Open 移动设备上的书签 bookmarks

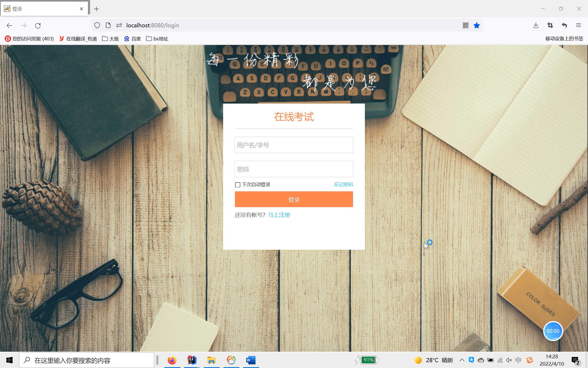[x=564, y=39]
